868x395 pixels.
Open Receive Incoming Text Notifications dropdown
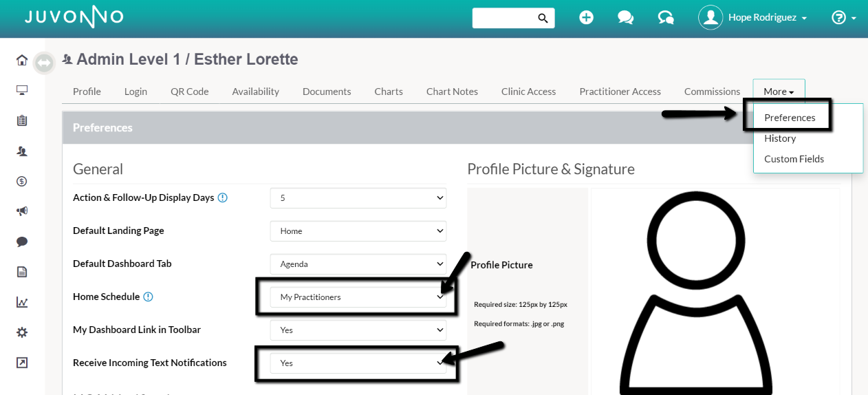(x=358, y=363)
